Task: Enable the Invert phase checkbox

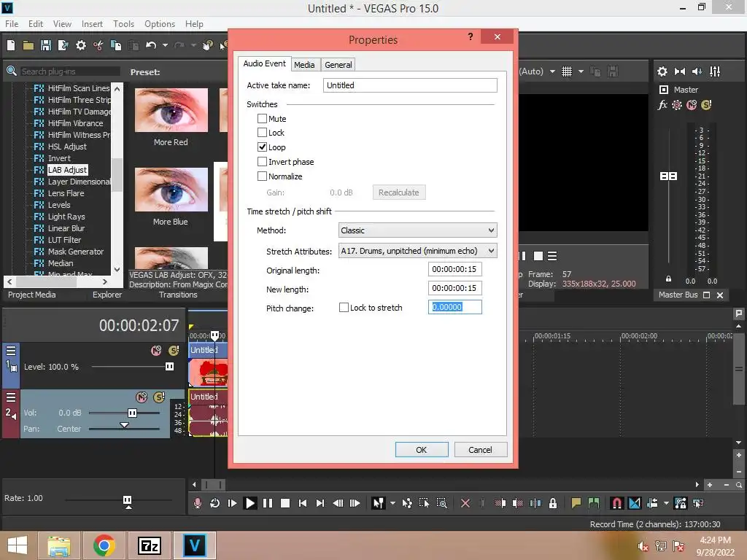Action: coord(262,161)
